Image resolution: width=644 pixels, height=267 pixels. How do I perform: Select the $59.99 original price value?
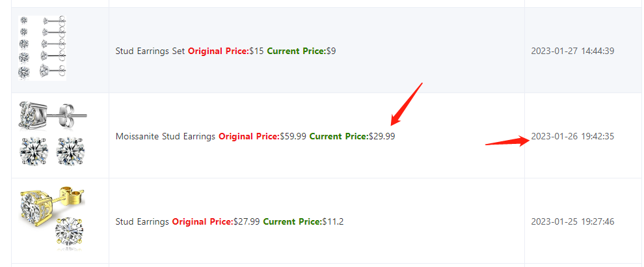point(293,136)
